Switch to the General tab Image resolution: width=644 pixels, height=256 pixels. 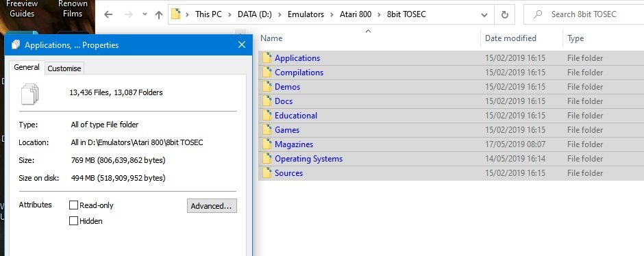[27, 67]
